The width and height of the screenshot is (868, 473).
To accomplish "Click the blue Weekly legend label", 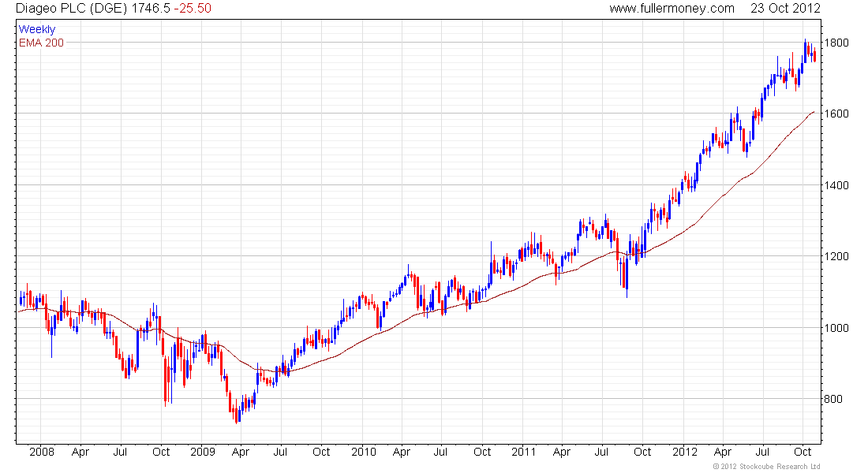I will 37,30.
